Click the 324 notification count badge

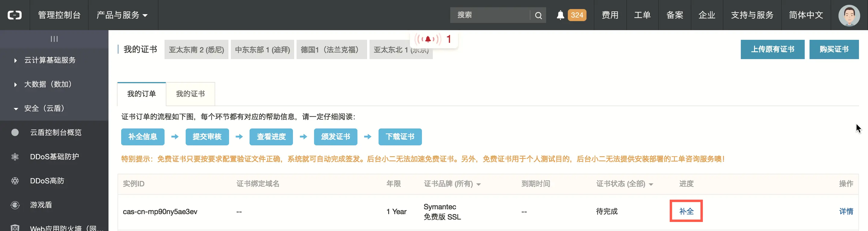click(x=577, y=15)
